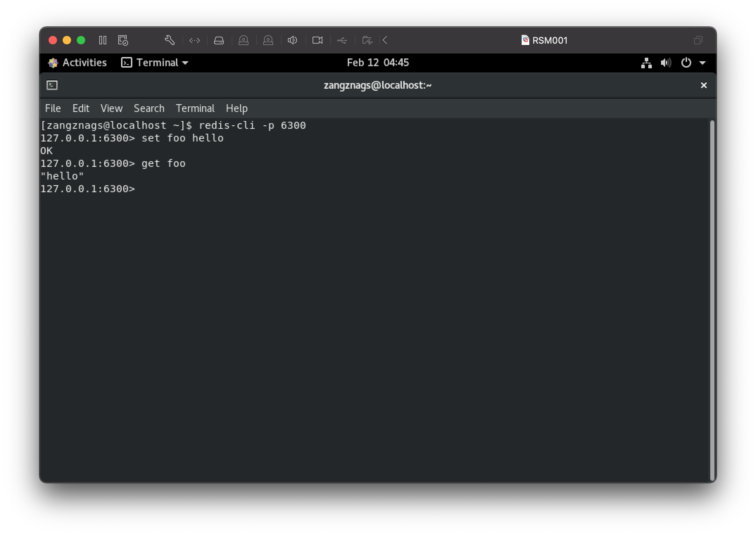
Task: Click the terminal vertical scrollbar
Action: click(712, 299)
